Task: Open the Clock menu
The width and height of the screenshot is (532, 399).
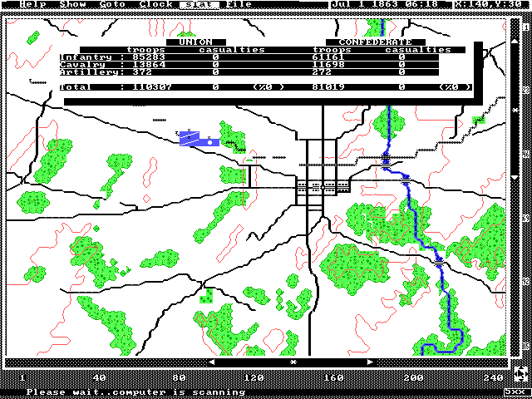Action: click(156, 4)
